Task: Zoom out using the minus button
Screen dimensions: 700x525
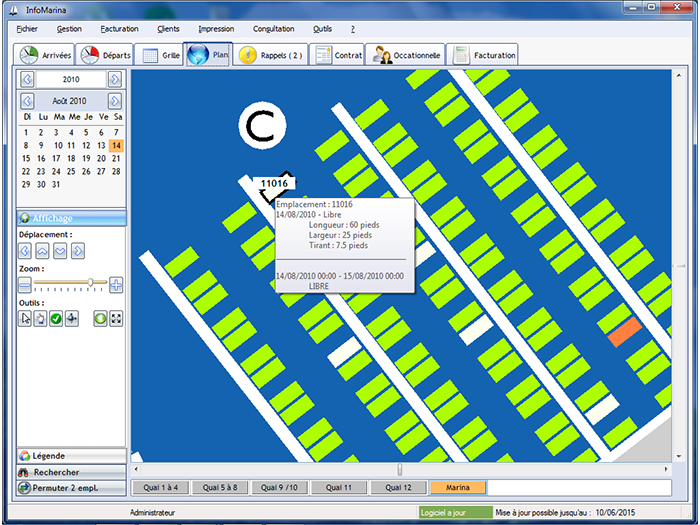Action: point(26,285)
